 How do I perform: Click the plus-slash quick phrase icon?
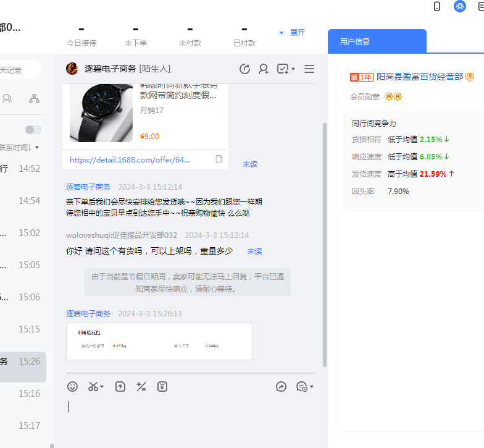(141, 387)
